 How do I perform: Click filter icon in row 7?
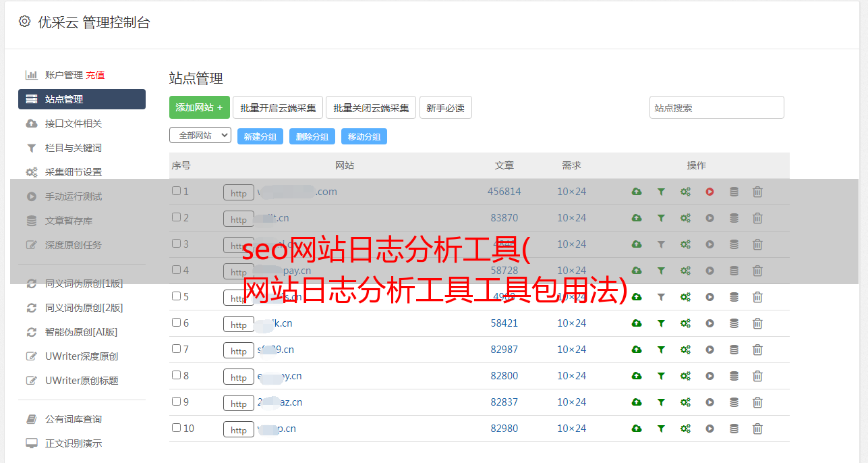point(661,350)
